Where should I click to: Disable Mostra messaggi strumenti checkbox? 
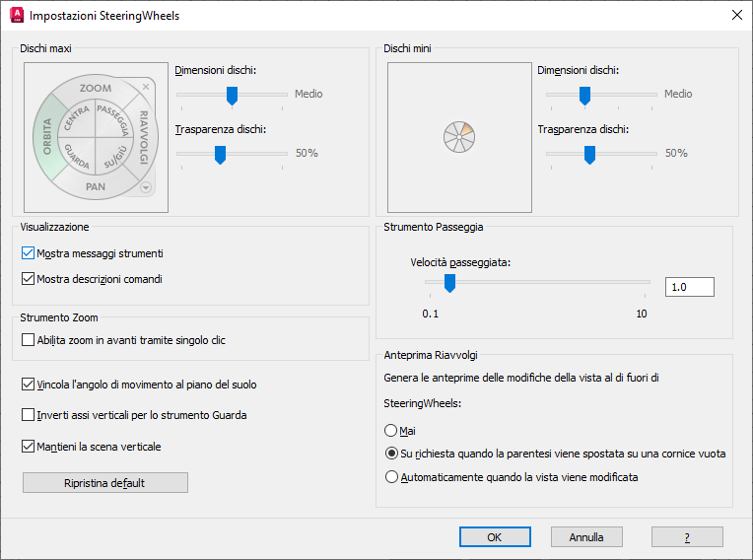[28, 253]
